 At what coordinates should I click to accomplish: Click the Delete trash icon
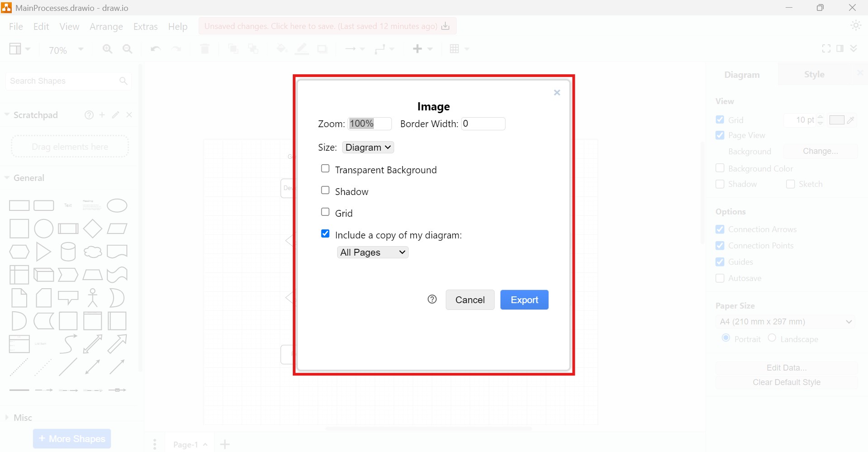pyautogui.click(x=205, y=49)
